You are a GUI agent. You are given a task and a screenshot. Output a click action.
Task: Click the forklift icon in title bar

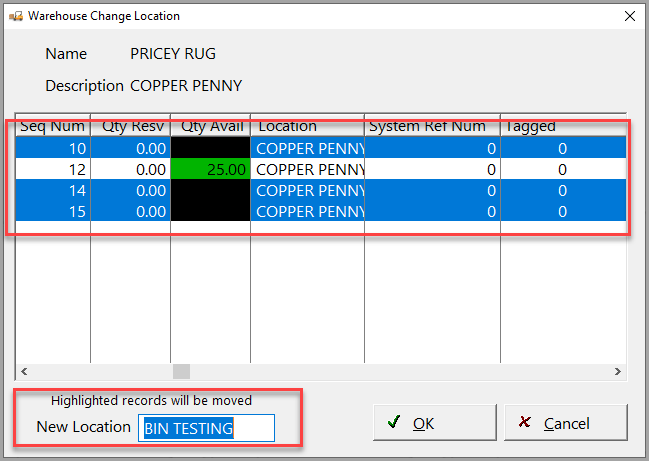click(16, 17)
